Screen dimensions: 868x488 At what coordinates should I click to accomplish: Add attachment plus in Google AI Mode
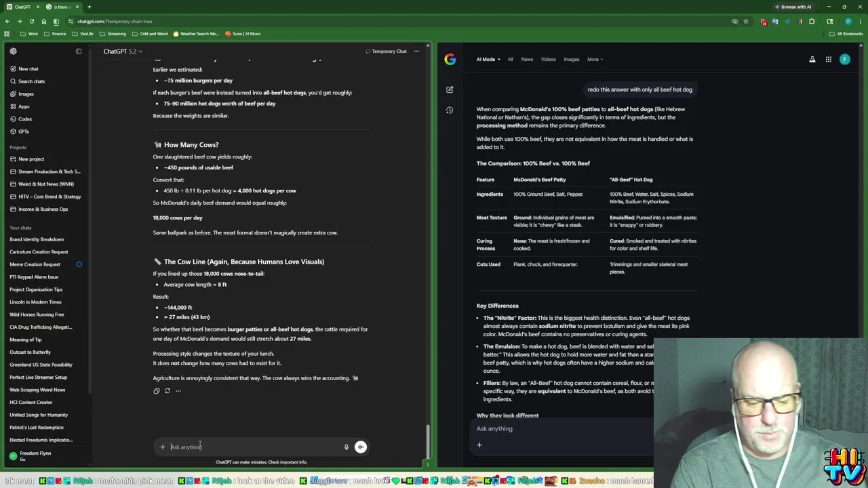pyautogui.click(x=479, y=445)
